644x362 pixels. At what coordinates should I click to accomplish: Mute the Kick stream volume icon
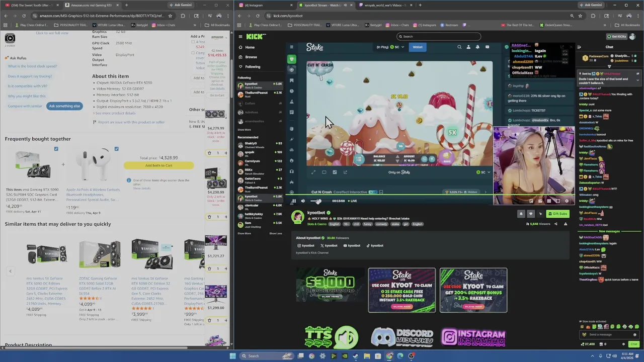point(303,201)
